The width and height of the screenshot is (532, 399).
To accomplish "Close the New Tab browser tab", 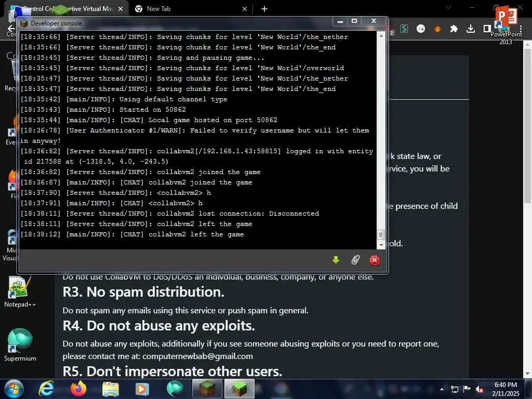I will tap(245, 9).
